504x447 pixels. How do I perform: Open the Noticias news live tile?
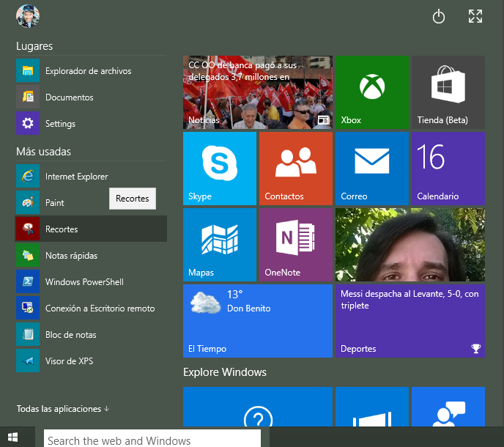(258, 92)
